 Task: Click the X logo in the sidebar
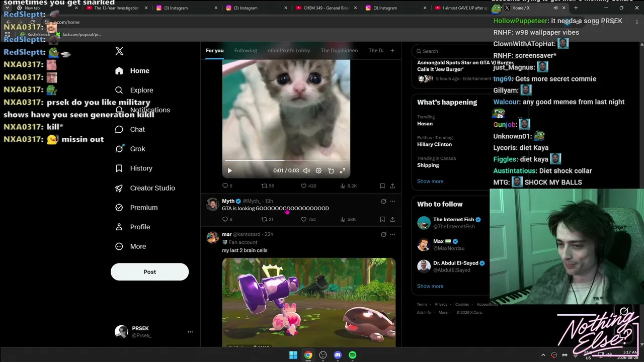click(119, 51)
